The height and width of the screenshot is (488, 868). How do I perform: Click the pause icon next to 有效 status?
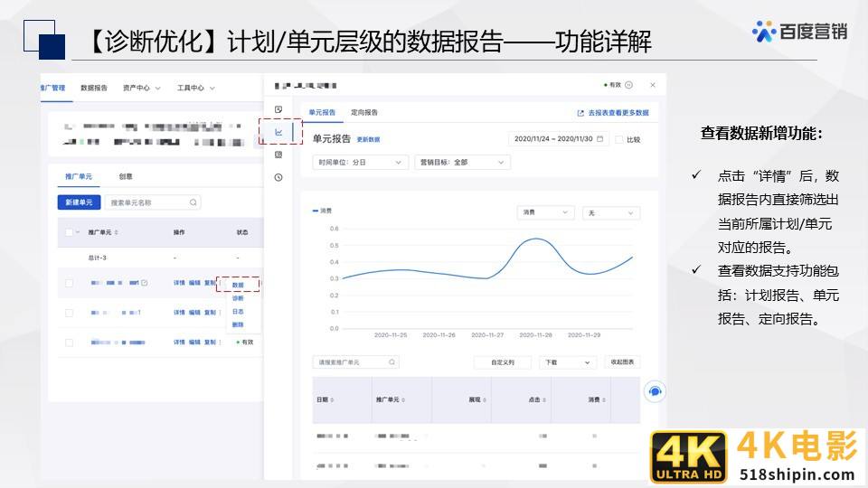click(629, 85)
